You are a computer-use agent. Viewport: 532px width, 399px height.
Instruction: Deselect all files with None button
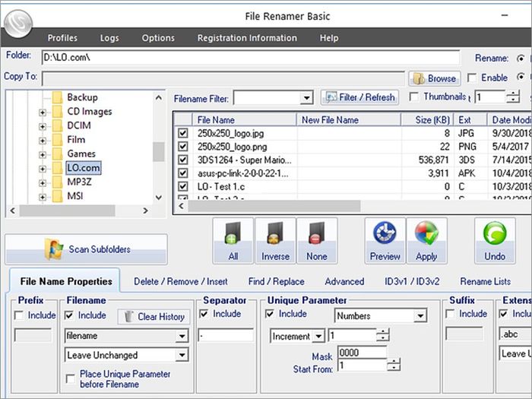(317, 241)
